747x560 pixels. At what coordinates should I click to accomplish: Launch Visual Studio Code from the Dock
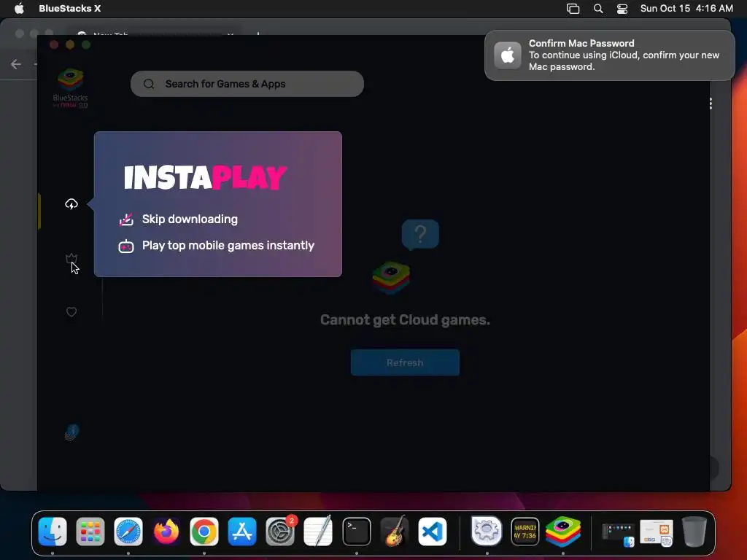(433, 532)
